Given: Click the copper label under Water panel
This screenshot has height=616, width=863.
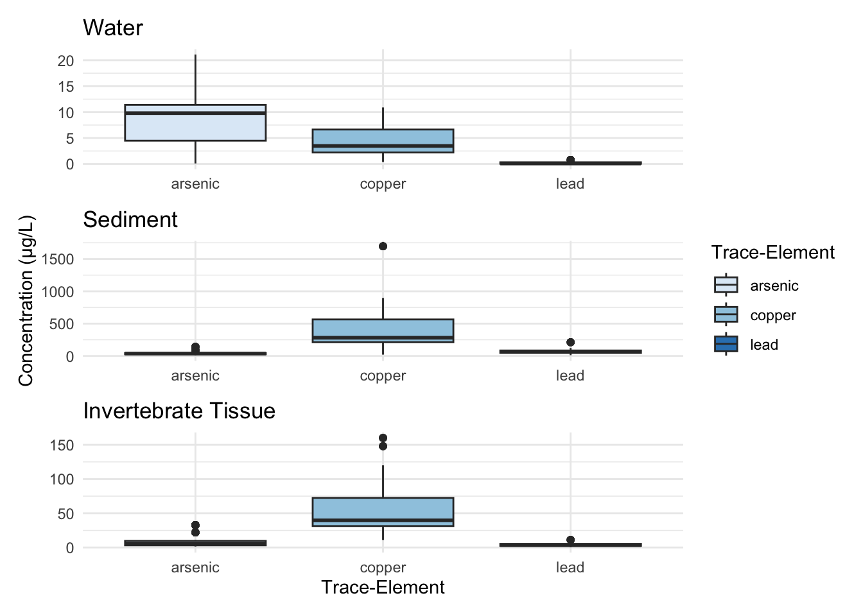Looking at the screenshot, I should (x=383, y=184).
